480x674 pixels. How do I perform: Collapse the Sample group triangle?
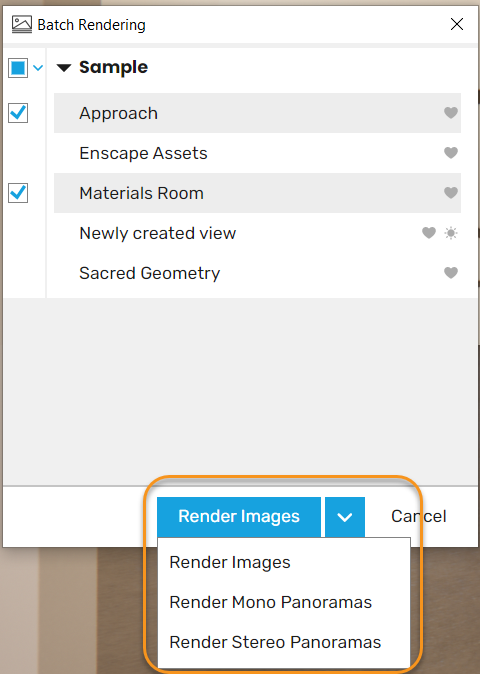pyautogui.click(x=64, y=68)
